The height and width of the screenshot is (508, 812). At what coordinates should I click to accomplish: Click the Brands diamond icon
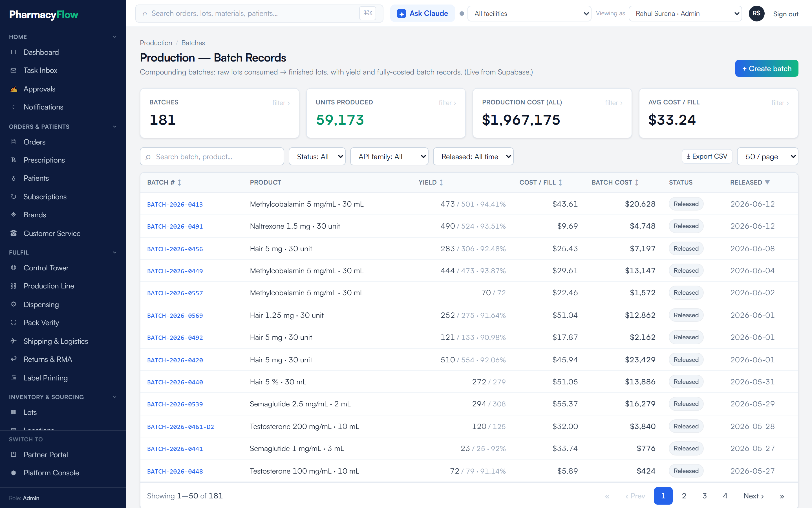click(14, 214)
